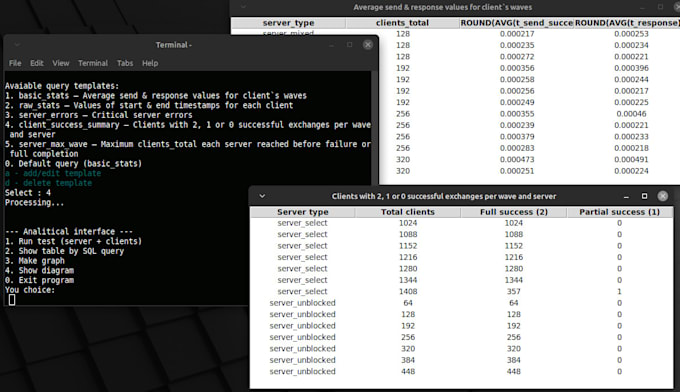Select Total clients cell 1216
Viewport: 680px width, 392px height.
(x=408, y=257)
